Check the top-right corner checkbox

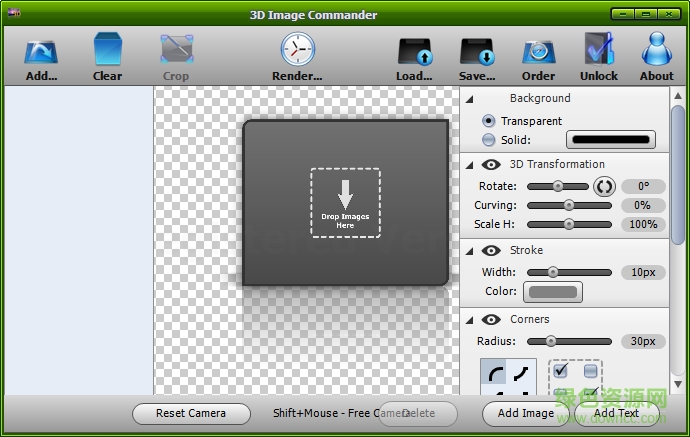point(591,371)
